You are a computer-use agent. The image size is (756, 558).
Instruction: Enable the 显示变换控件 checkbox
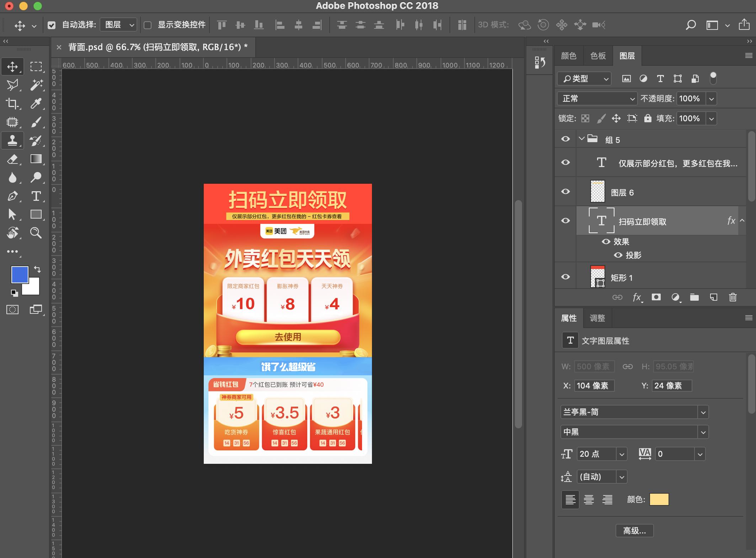tap(148, 25)
